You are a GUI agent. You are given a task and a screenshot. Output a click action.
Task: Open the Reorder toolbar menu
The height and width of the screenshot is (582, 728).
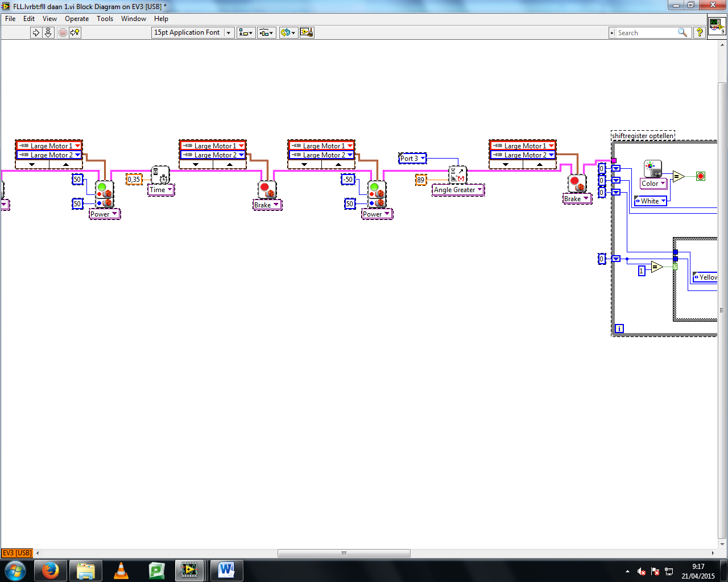288,33
